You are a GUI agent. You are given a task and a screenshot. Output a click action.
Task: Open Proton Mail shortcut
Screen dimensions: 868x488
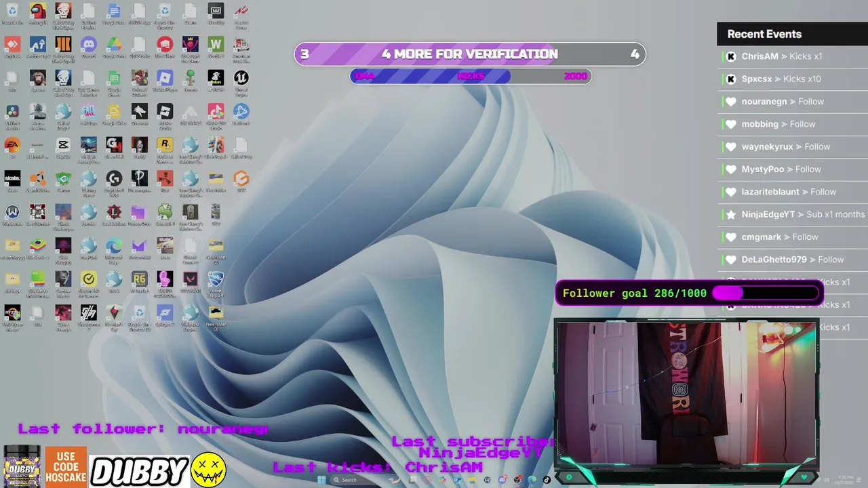[140, 249]
